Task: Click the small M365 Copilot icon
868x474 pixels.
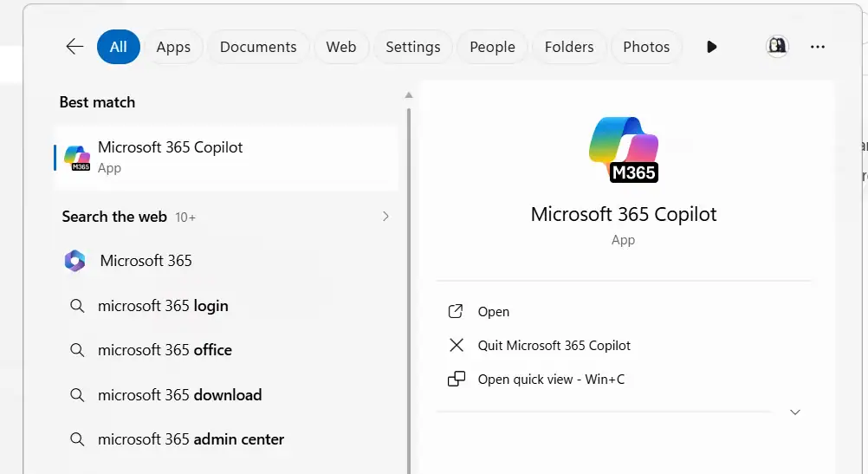Action: tap(77, 158)
